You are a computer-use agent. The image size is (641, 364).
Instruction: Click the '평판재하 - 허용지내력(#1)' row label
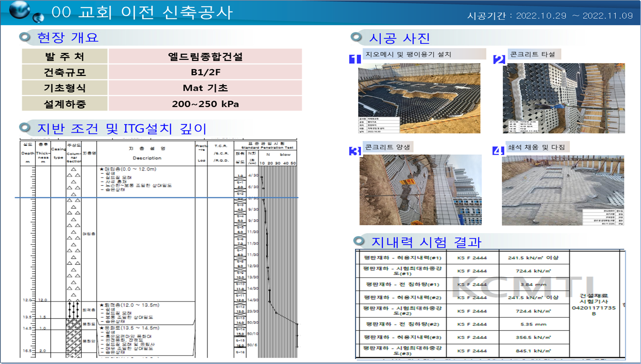click(x=403, y=258)
